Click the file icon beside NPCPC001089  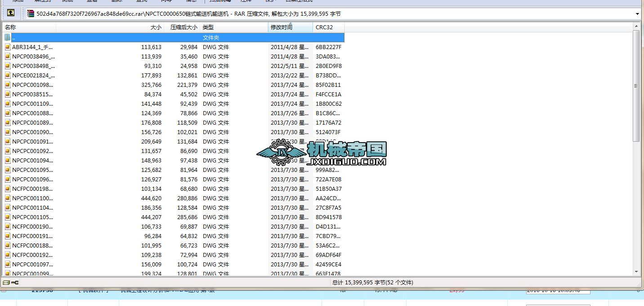(x=8, y=123)
